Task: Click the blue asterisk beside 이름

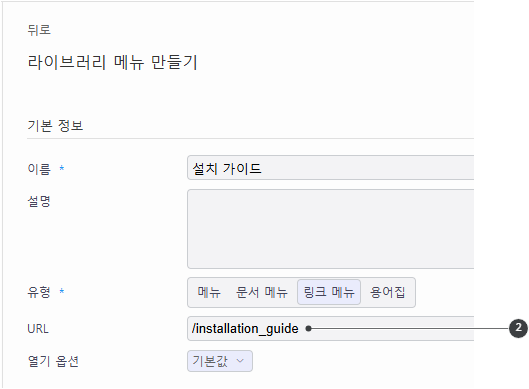Action: [62, 167]
